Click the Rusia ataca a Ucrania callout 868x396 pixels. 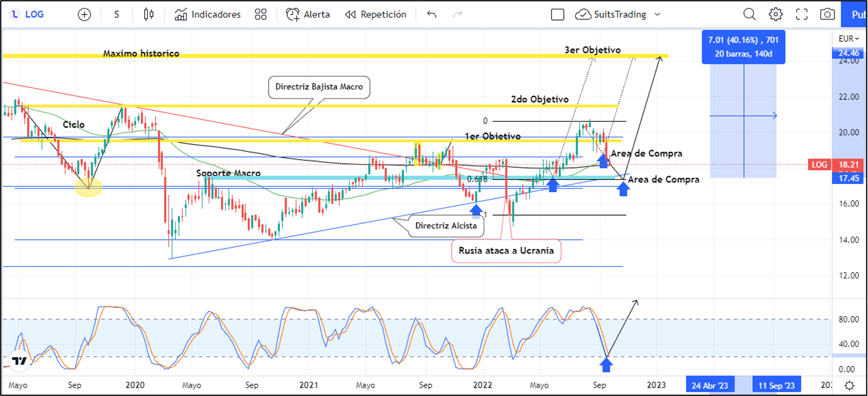(x=506, y=251)
